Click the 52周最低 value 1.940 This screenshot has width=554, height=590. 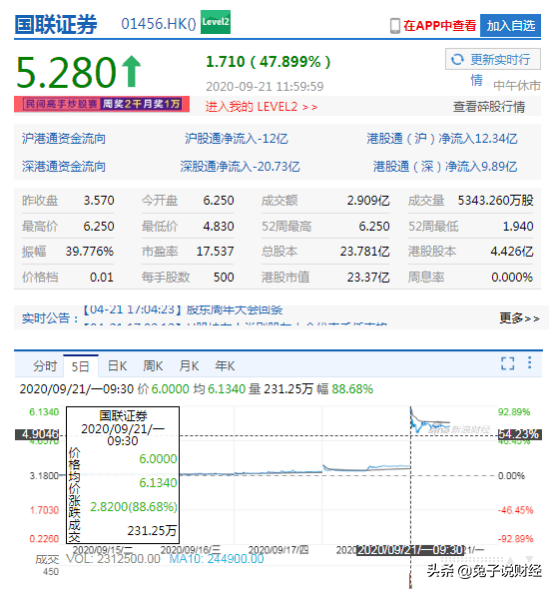click(518, 226)
